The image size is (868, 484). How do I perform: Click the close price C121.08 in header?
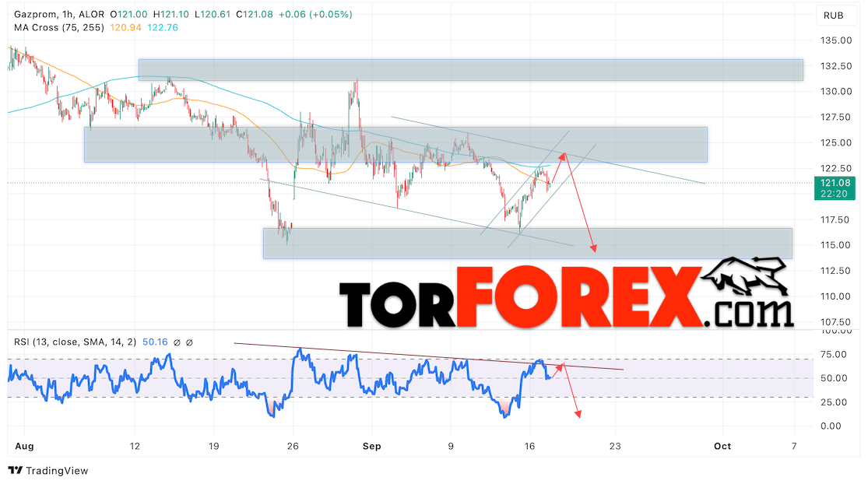pos(255,14)
